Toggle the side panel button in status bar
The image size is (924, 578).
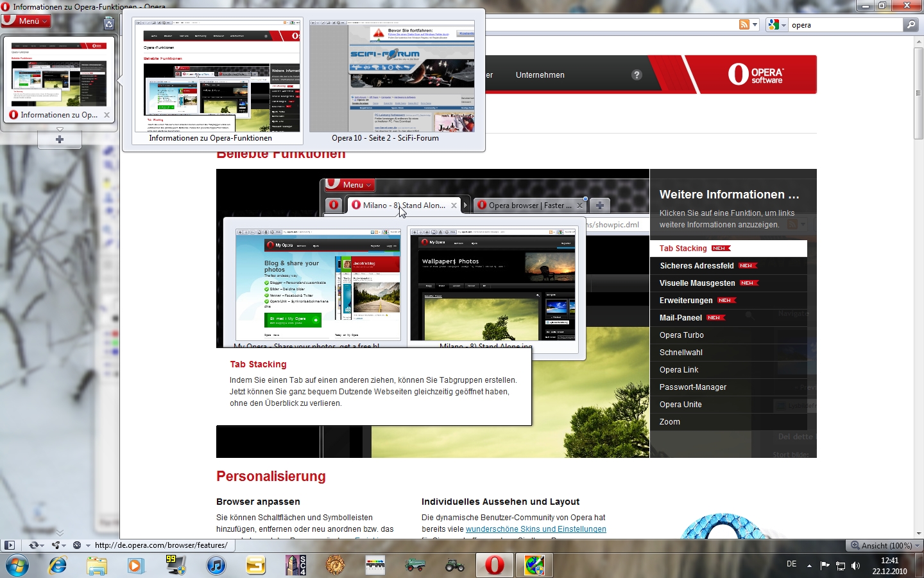point(9,545)
